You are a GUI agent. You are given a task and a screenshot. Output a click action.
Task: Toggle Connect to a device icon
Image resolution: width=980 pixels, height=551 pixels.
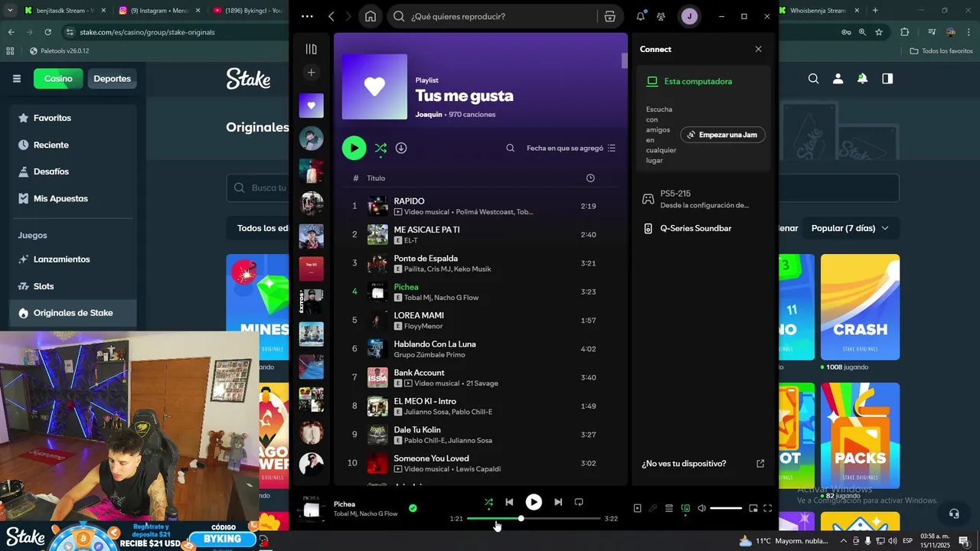tap(685, 508)
